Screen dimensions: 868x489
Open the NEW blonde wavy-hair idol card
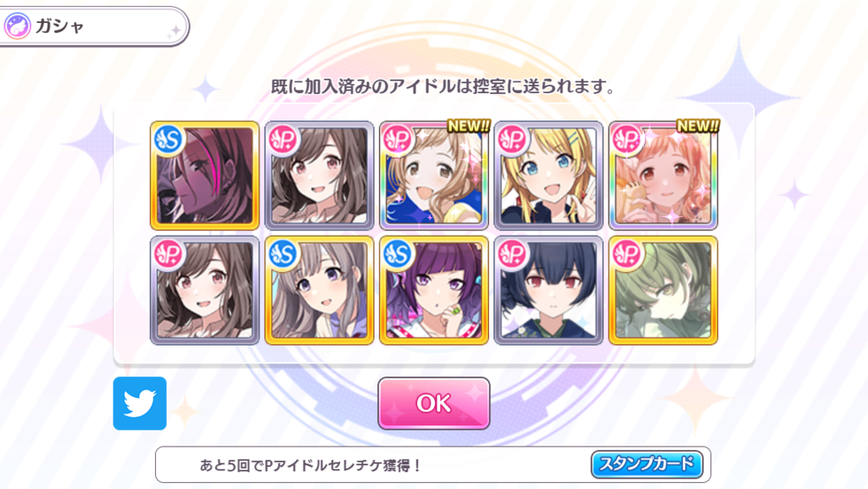coord(433,176)
